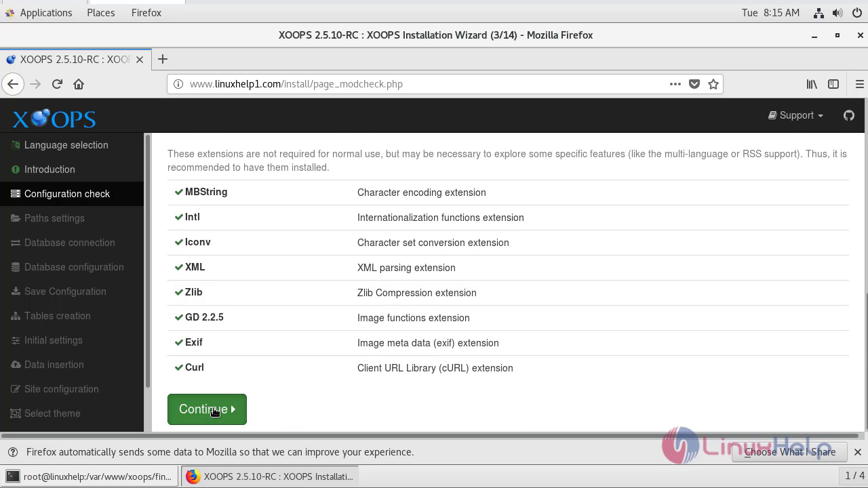Click the Iconv extension name
This screenshot has height=488, width=868.
pos(198,242)
